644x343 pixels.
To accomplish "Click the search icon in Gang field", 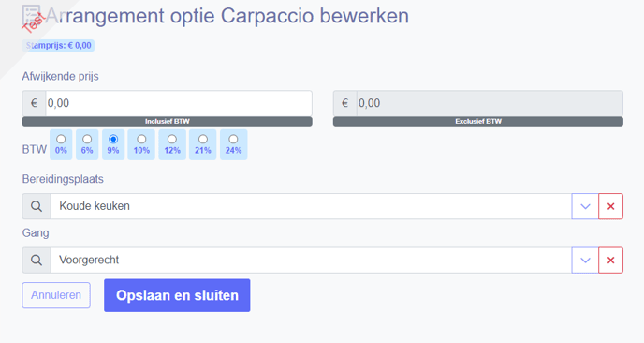I will [x=37, y=261].
